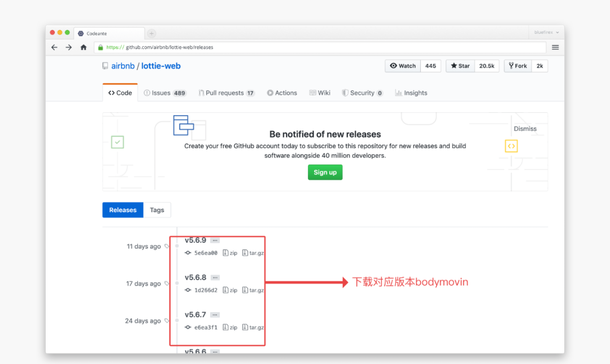The height and width of the screenshot is (364, 610).
Task: Go forward with the browser forward arrow
Action: click(x=68, y=47)
